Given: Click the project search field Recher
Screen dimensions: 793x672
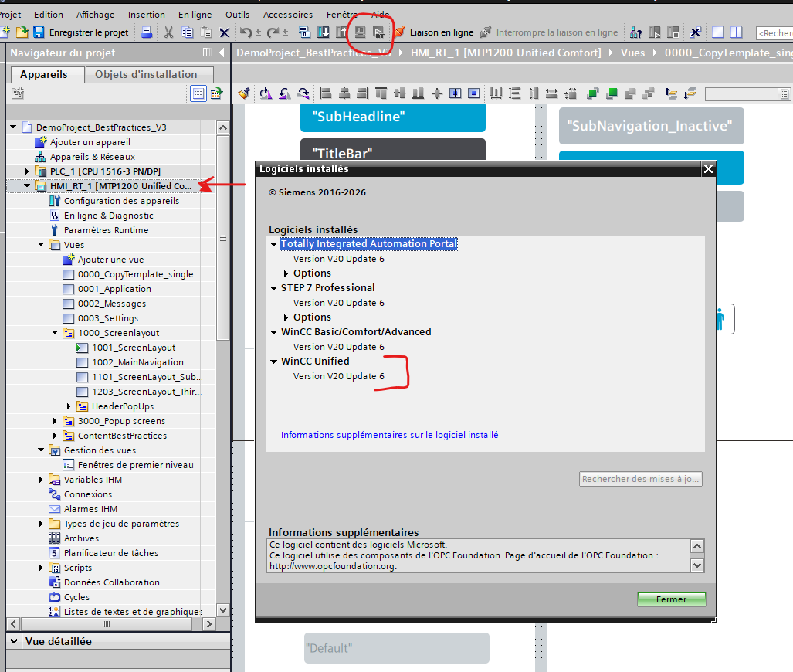Looking at the screenshot, I should click(774, 33).
